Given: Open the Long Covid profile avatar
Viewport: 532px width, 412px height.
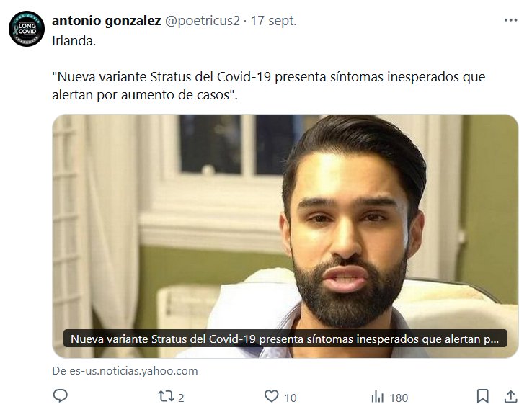Looking at the screenshot, I should pos(27,29).
